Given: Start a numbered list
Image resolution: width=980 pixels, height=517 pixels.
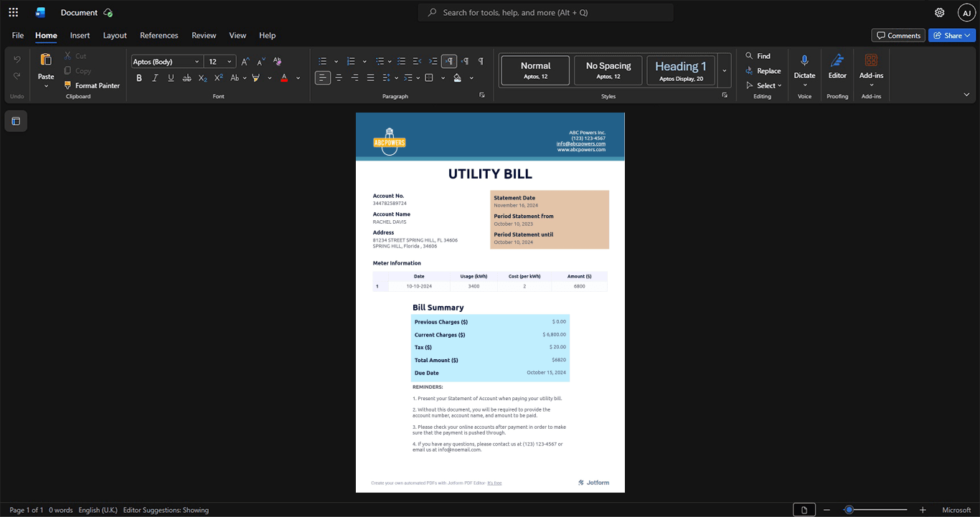Looking at the screenshot, I should coord(351,61).
